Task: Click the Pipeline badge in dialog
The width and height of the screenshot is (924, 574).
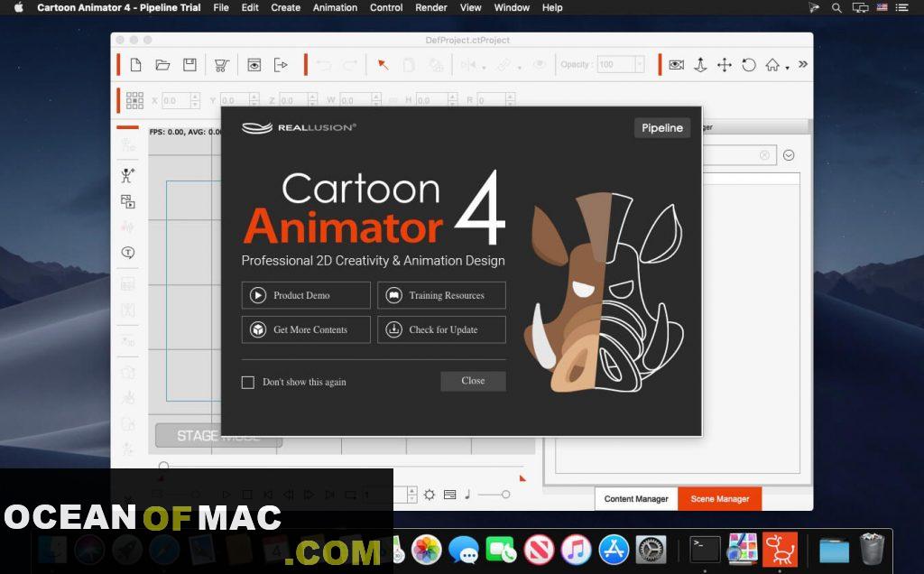Action: tap(662, 128)
